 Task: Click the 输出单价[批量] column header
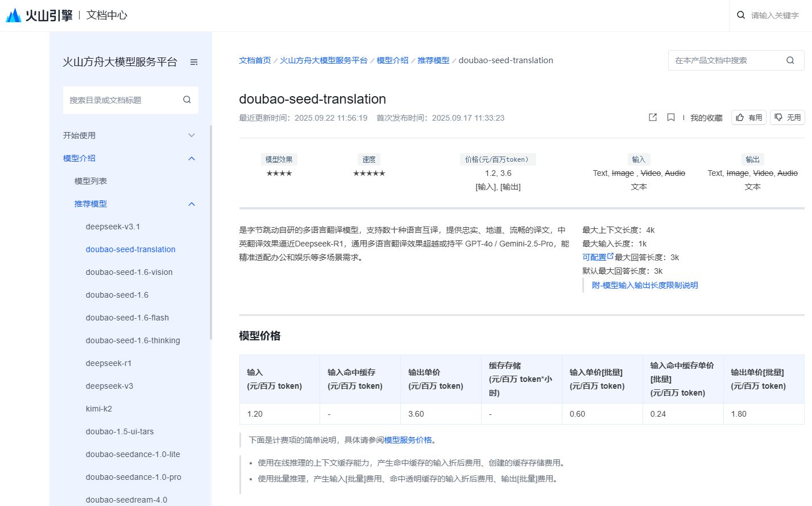[x=764, y=379]
